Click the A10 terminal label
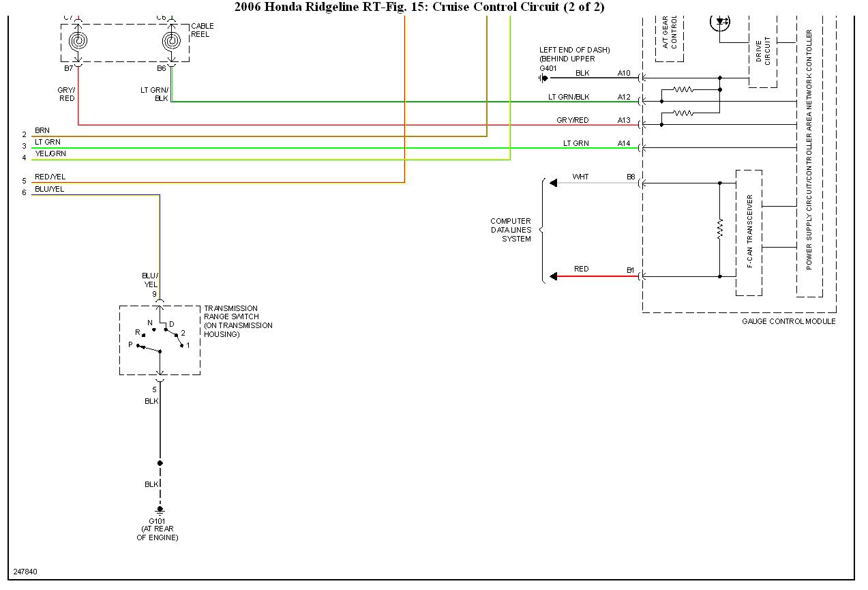The height and width of the screenshot is (590, 868). (x=625, y=73)
